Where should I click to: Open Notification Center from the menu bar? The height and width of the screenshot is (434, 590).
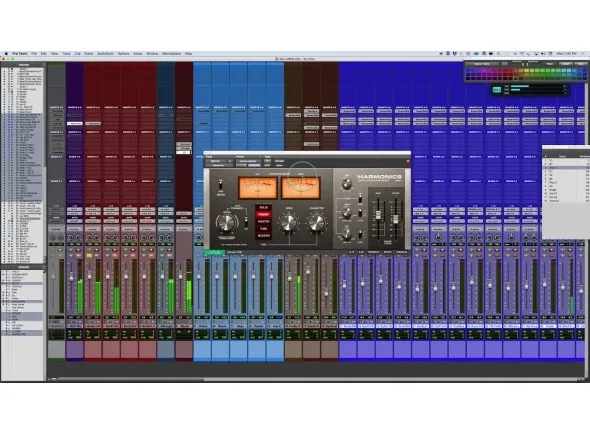click(583, 54)
